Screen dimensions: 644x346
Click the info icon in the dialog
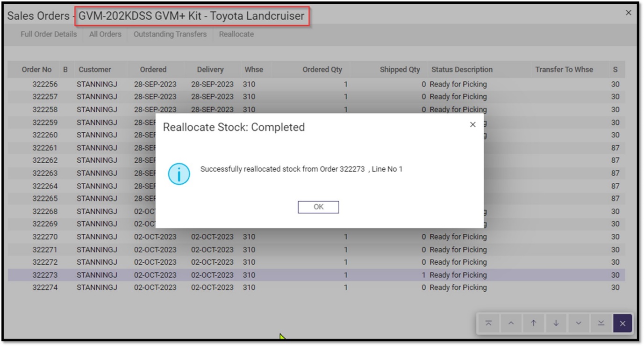click(x=179, y=174)
